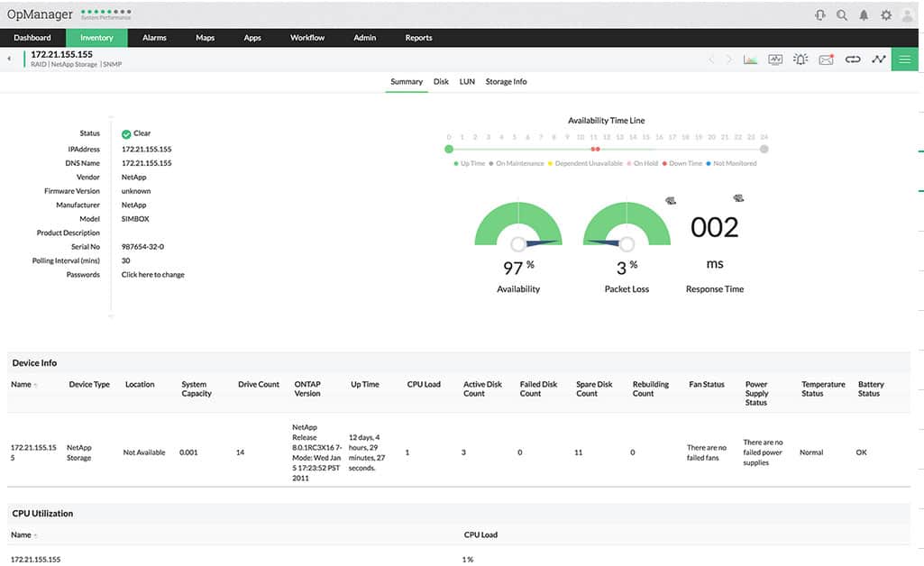The width and height of the screenshot is (924, 566).
Task: Click the back arrow beside the device IP
Action: pyautogui.click(x=9, y=59)
